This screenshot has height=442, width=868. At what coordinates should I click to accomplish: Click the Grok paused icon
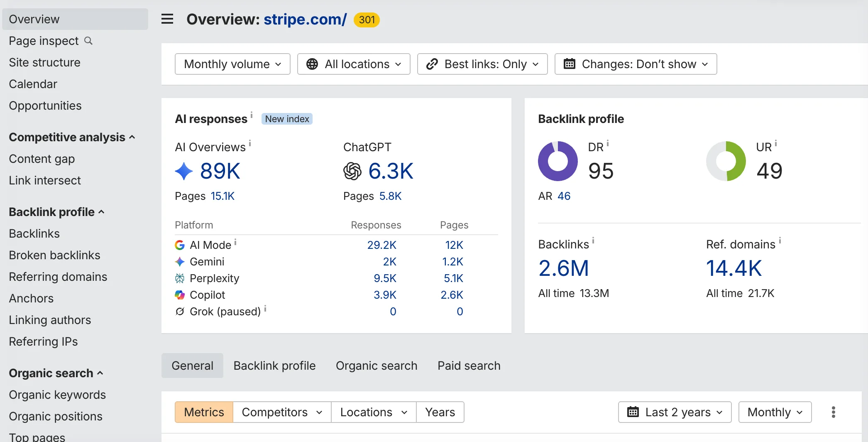pyautogui.click(x=180, y=312)
